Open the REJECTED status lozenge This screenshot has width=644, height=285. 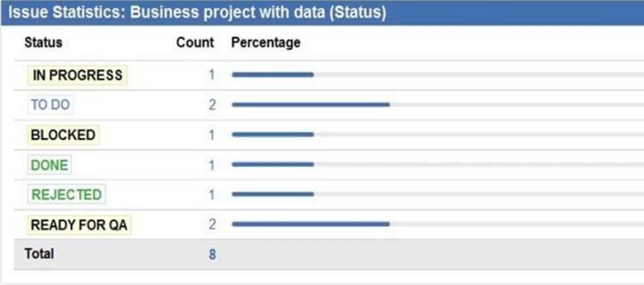pyautogui.click(x=67, y=194)
